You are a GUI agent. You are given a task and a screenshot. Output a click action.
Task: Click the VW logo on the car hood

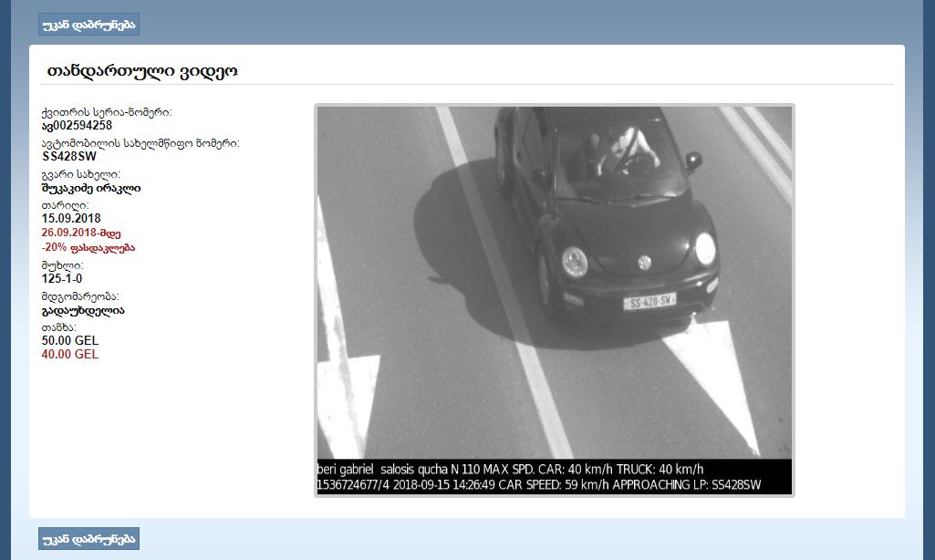pyautogui.click(x=644, y=263)
